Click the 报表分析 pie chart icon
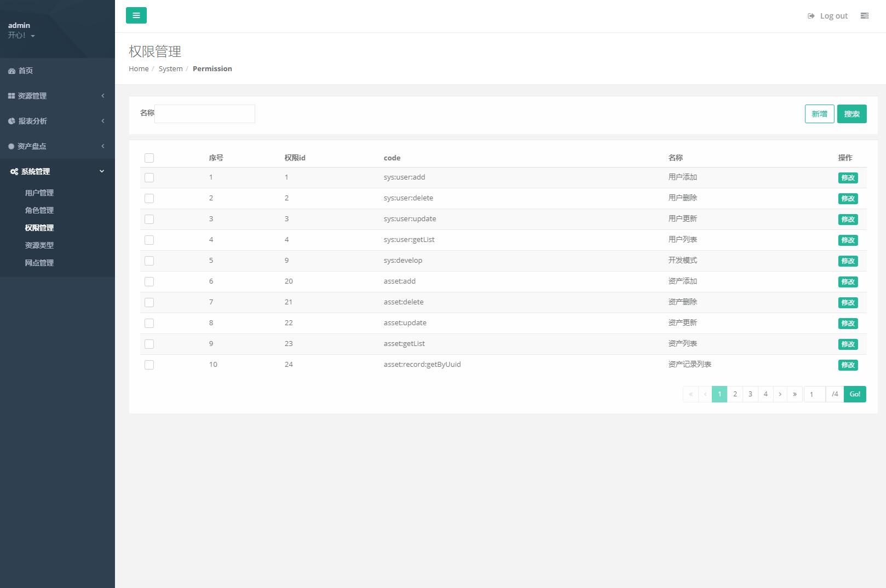 (11, 121)
